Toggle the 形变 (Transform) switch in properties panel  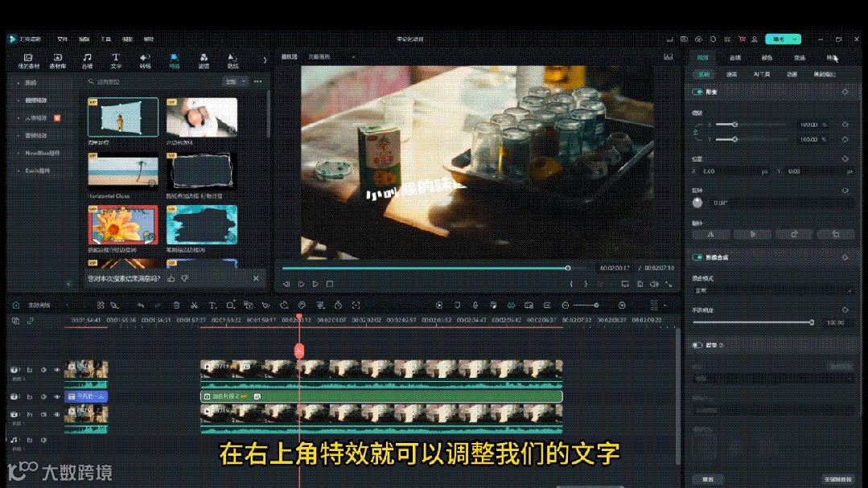[697, 92]
